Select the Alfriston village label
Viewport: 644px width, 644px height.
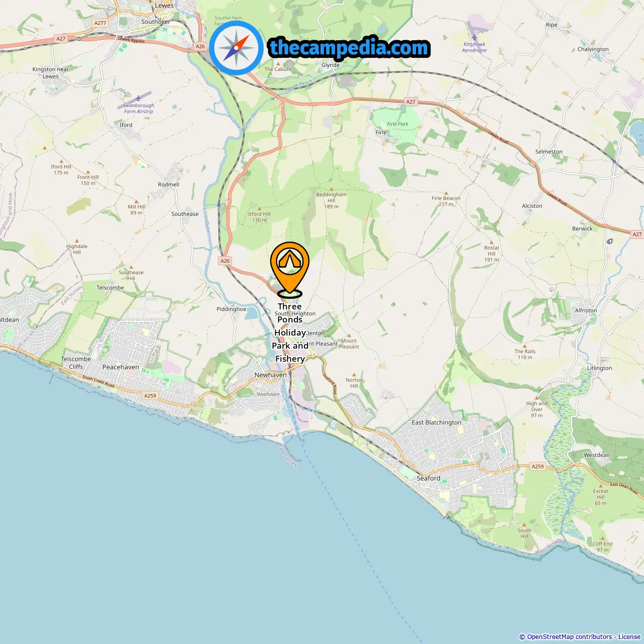[586, 310]
